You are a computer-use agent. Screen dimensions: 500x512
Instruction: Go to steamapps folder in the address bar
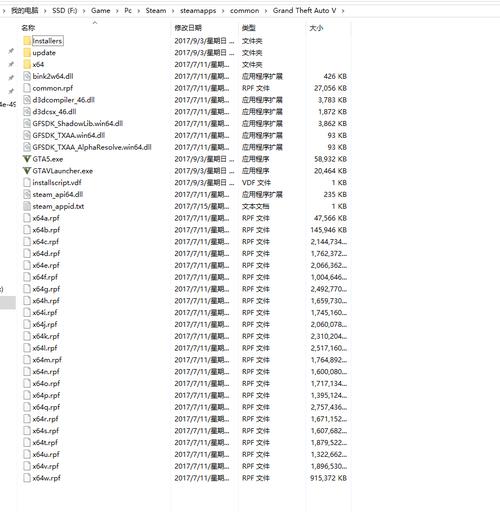[x=198, y=11]
